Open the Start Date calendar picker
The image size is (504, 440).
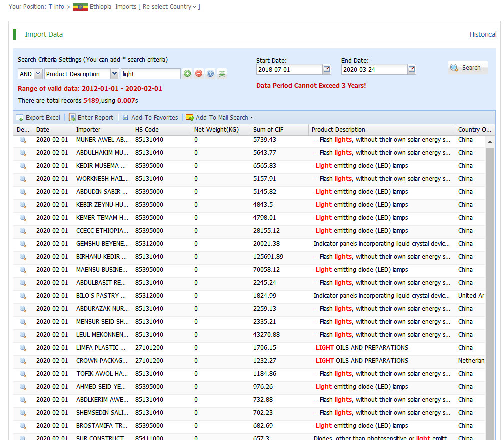pos(327,69)
